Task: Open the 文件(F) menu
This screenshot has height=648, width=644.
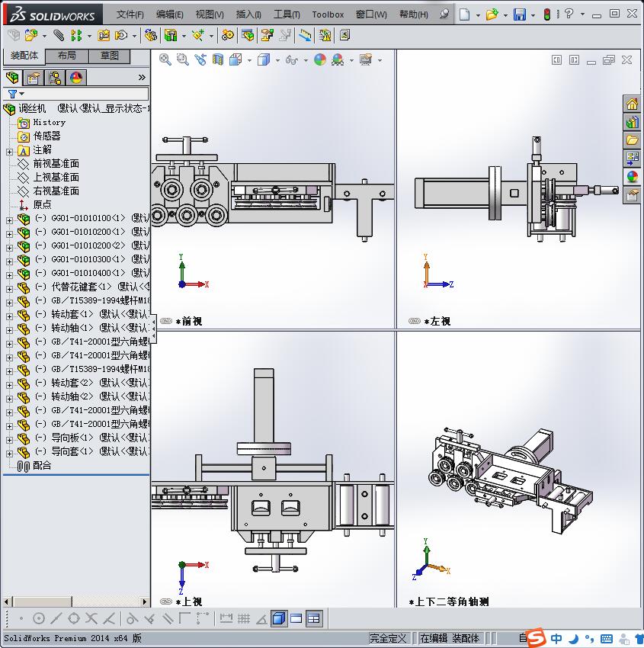Action: tap(130, 14)
